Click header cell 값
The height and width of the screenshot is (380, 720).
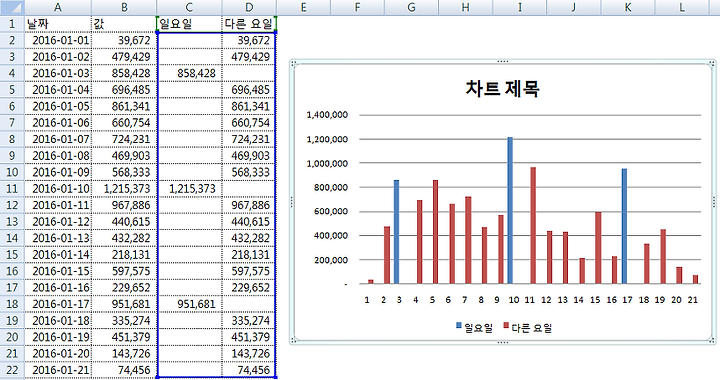pos(124,24)
